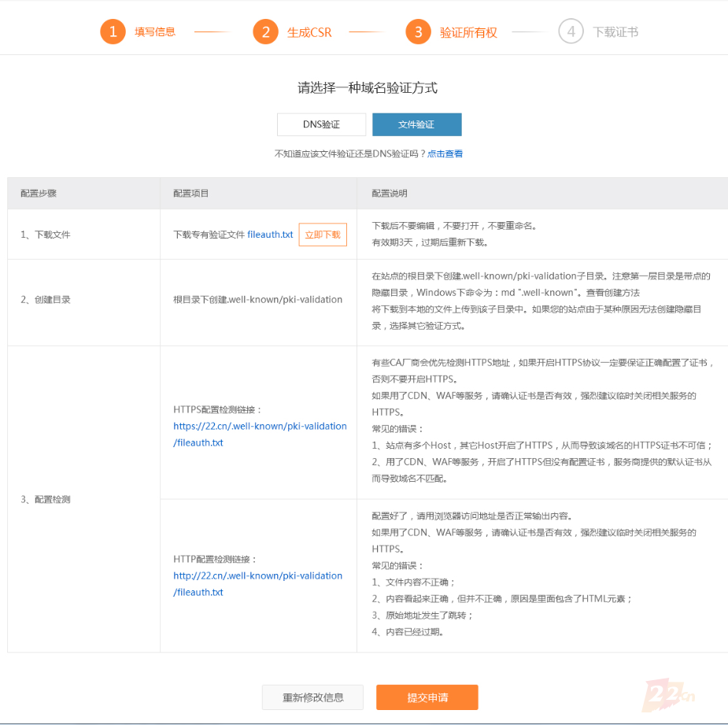Screen dimensions: 728x725
Task: Click the 22.cn logo watermark
Action: point(668,695)
